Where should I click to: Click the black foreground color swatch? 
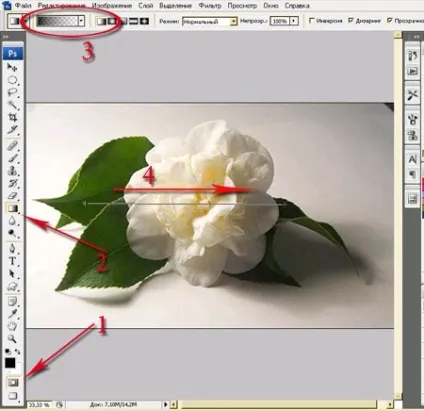point(10,363)
